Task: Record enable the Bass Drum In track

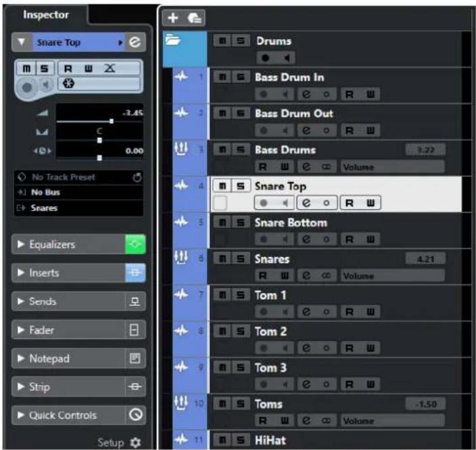Action: pyautogui.click(x=264, y=94)
